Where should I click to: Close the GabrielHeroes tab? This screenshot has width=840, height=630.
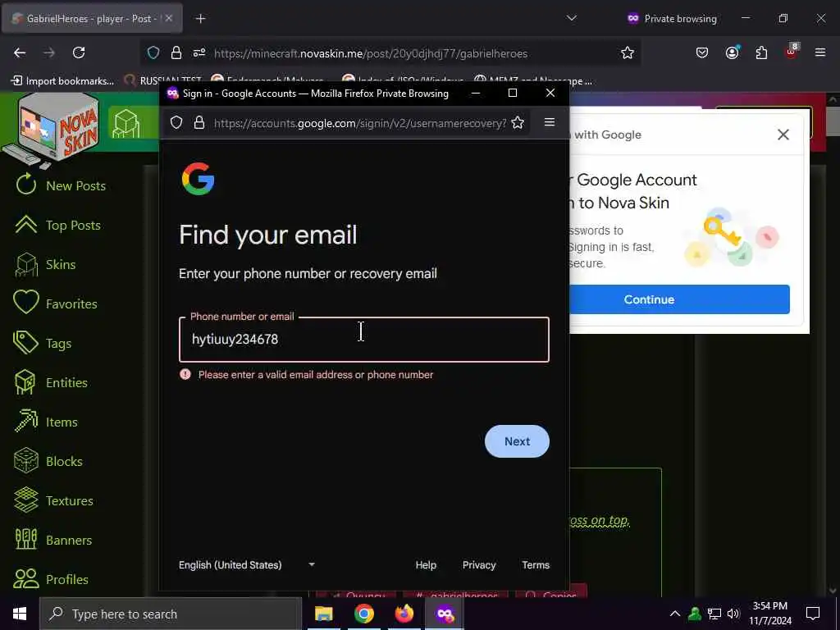[x=169, y=18]
